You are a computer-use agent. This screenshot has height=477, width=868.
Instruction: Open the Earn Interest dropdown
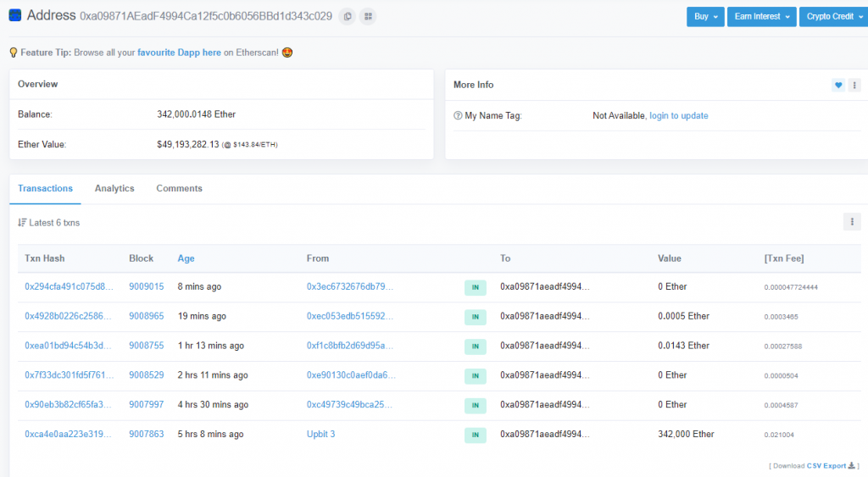point(761,16)
